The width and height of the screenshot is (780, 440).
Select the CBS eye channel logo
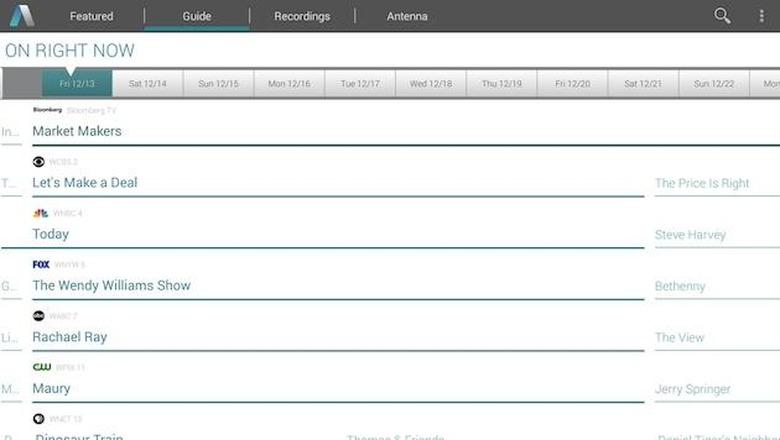click(x=39, y=162)
